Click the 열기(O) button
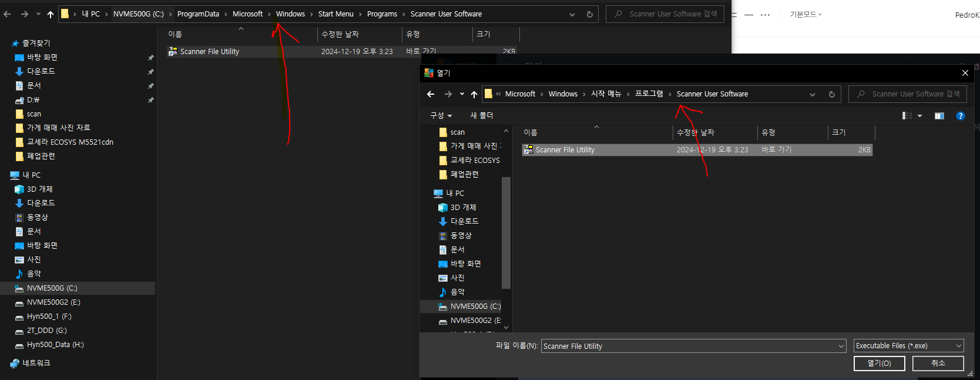 879,364
